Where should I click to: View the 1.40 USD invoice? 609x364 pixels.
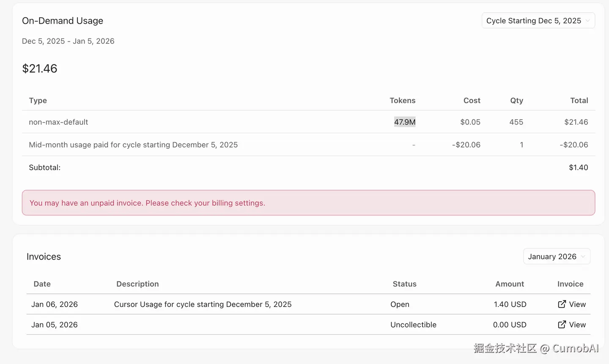point(577,304)
